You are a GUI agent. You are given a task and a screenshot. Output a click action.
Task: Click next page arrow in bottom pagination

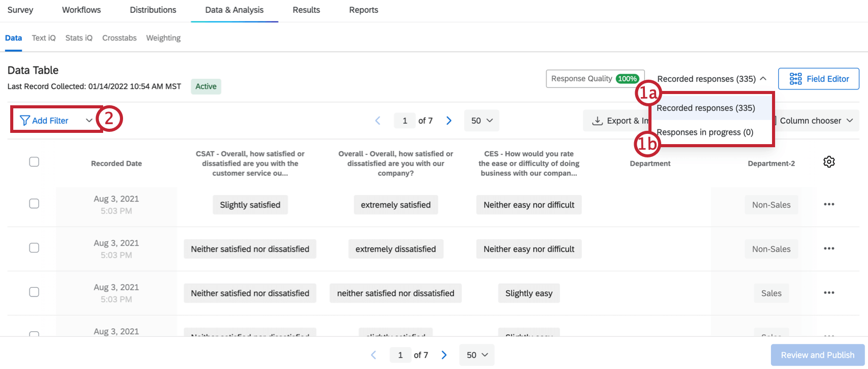tap(444, 355)
